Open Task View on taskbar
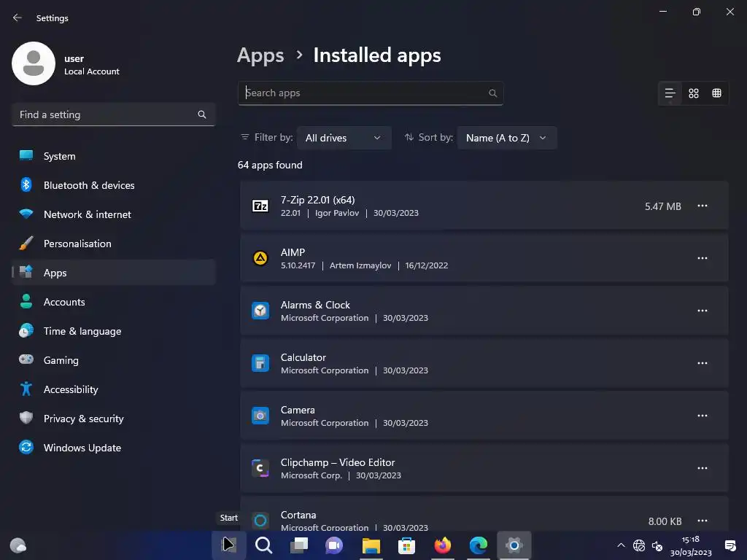This screenshot has width=747, height=560. coord(299,545)
